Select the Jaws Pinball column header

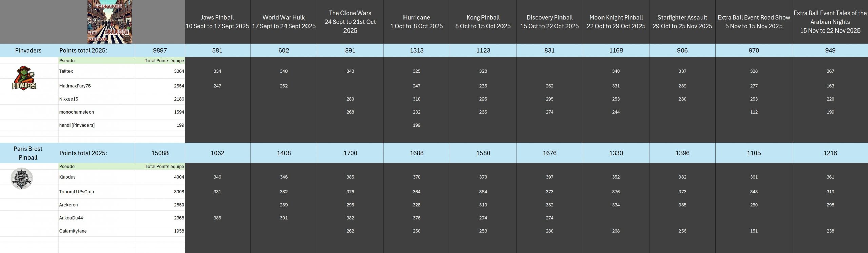click(217, 22)
